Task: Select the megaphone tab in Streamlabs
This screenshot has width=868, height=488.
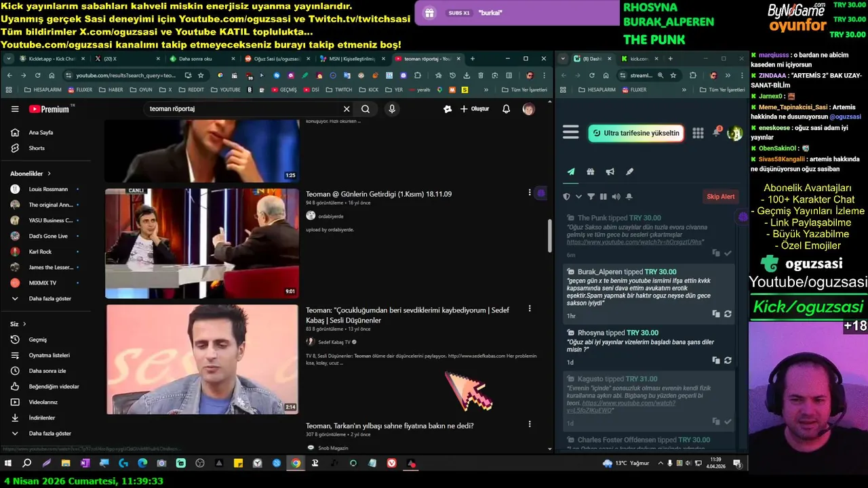Action: tap(610, 172)
